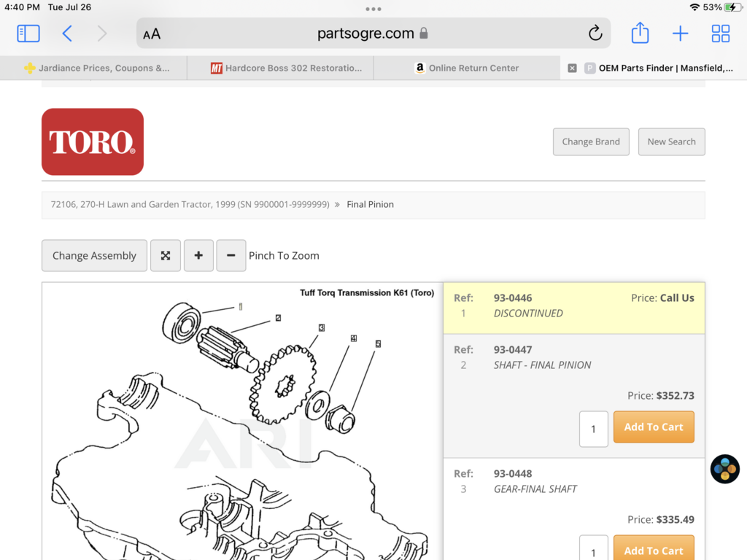
Task: Zoom out of the parts diagram
Action: (x=231, y=256)
